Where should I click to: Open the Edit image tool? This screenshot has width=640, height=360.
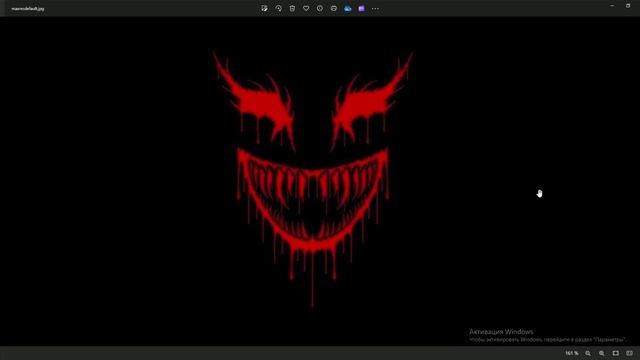pos(264,8)
